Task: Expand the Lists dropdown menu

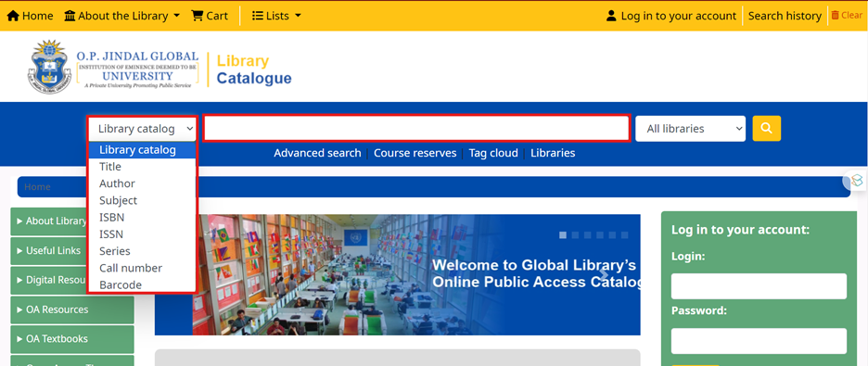Action: pyautogui.click(x=276, y=16)
